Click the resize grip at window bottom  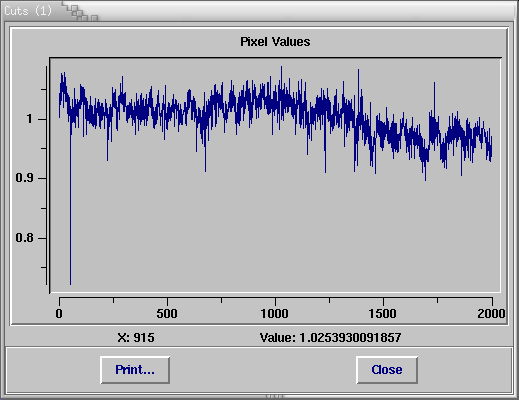pos(275,397)
